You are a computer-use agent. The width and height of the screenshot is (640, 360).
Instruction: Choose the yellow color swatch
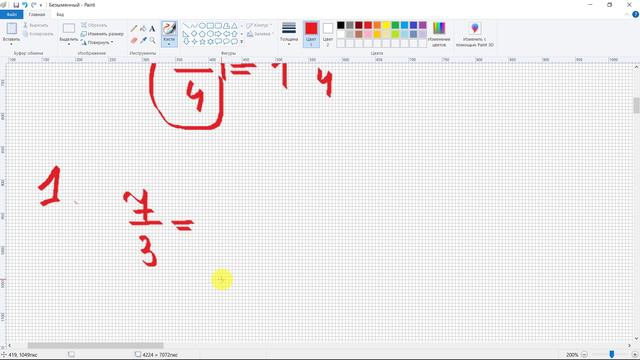click(x=386, y=25)
